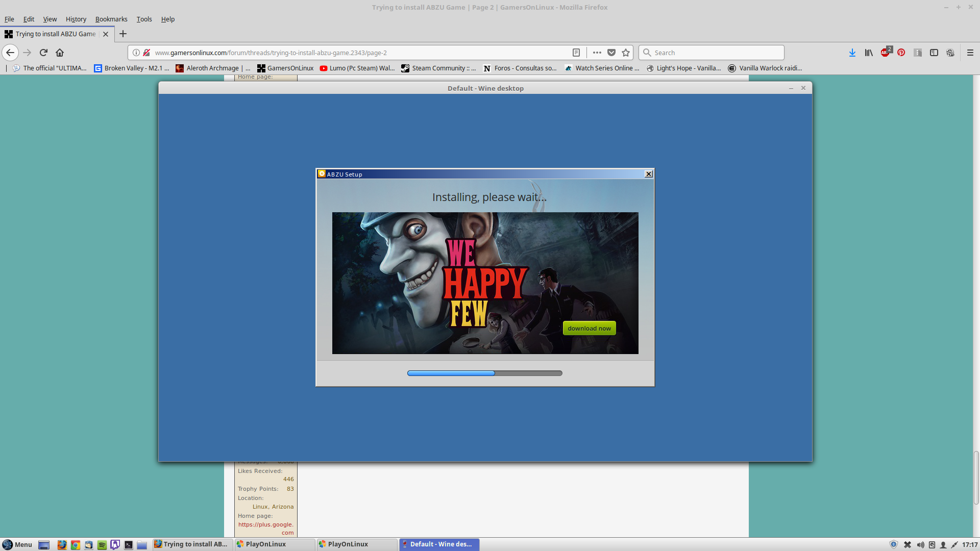
Task: Open the File menu
Action: click(x=9, y=19)
